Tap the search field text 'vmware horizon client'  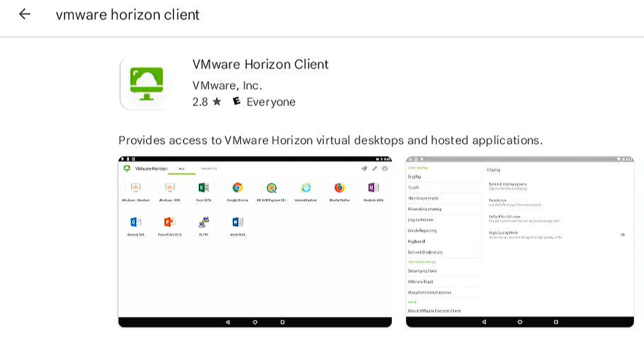point(127,15)
